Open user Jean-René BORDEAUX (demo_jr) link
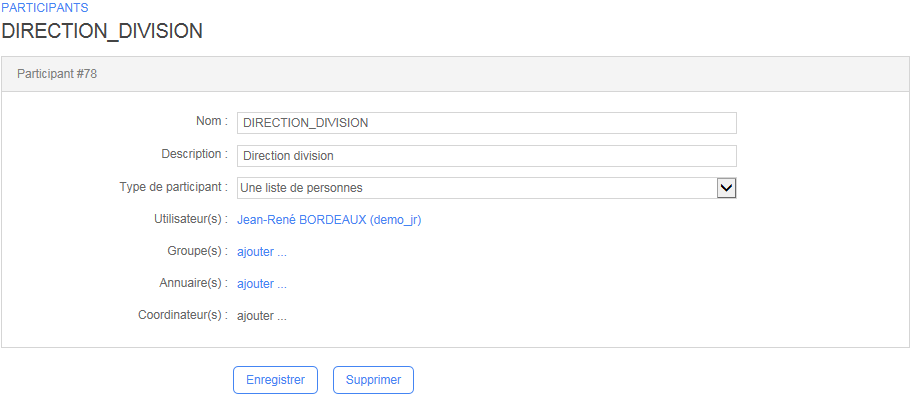The height and width of the screenshot is (394, 911). pyautogui.click(x=329, y=220)
